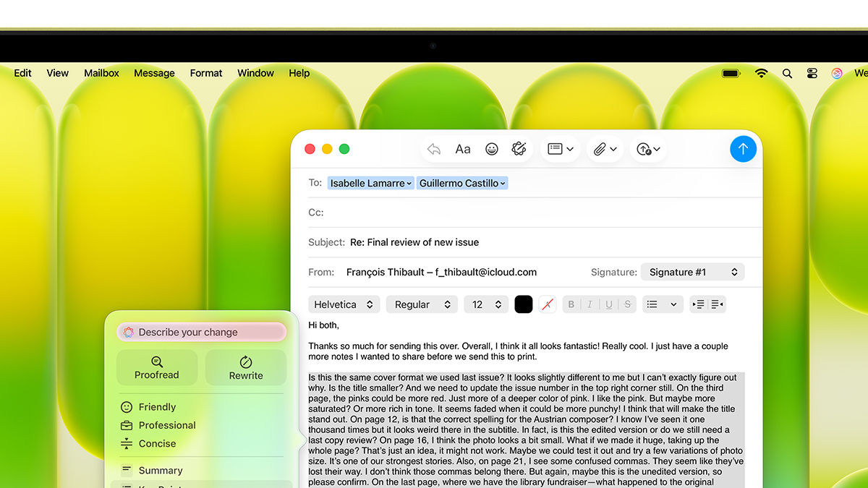
Task: Open the Helvetica font family dropdown
Action: click(344, 304)
